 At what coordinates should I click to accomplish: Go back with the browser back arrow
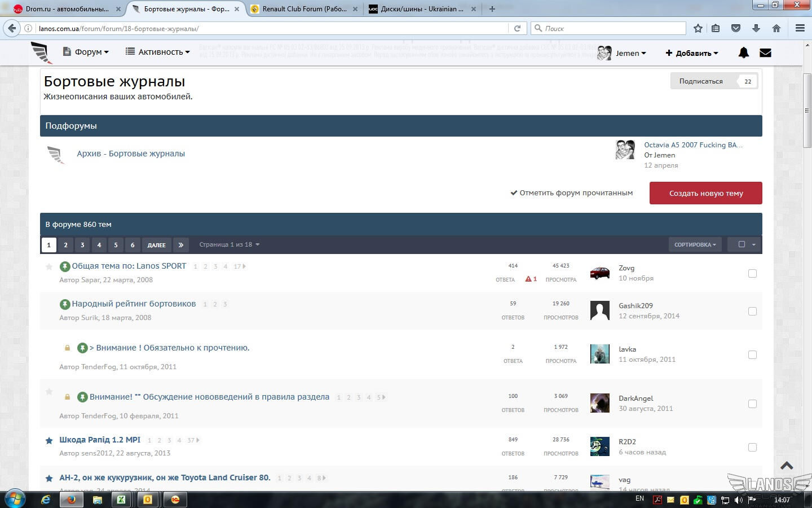pos(12,28)
